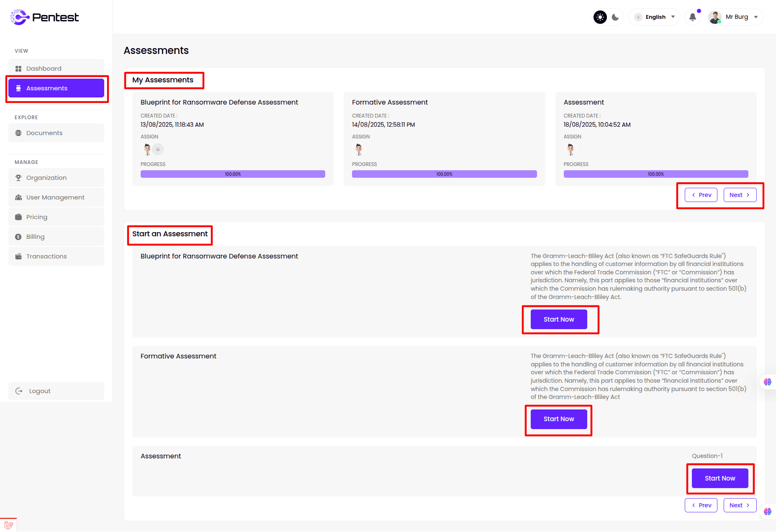
Task: Open the Formative Assessment card title
Action: point(390,102)
